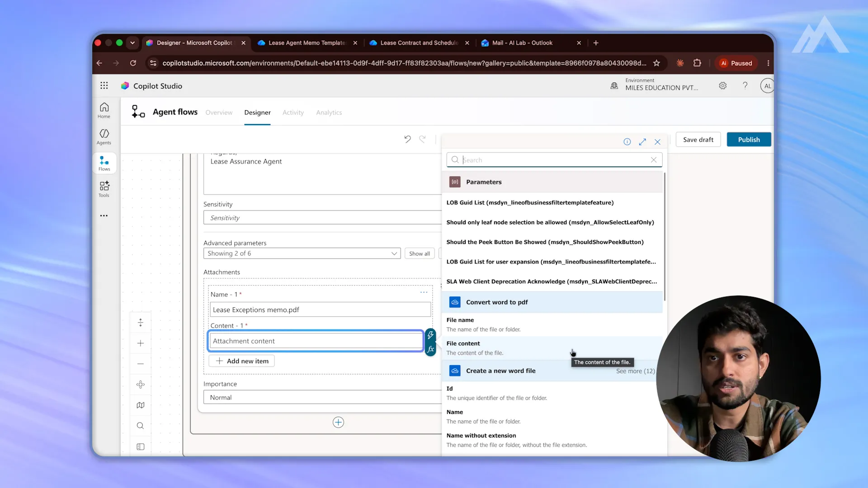Fit the flow to view
Screen dimensions: 868x488
[141, 385]
